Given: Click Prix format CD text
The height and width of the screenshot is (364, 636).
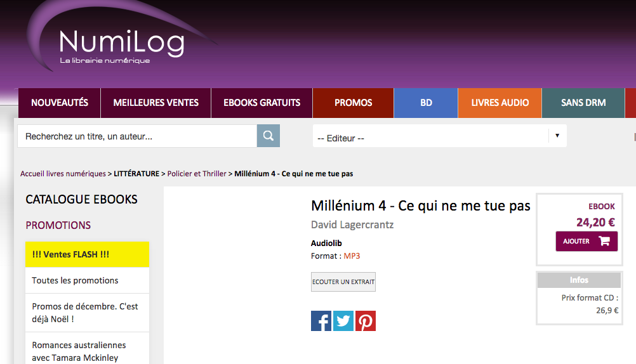Looking at the screenshot, I should (590, 298).
